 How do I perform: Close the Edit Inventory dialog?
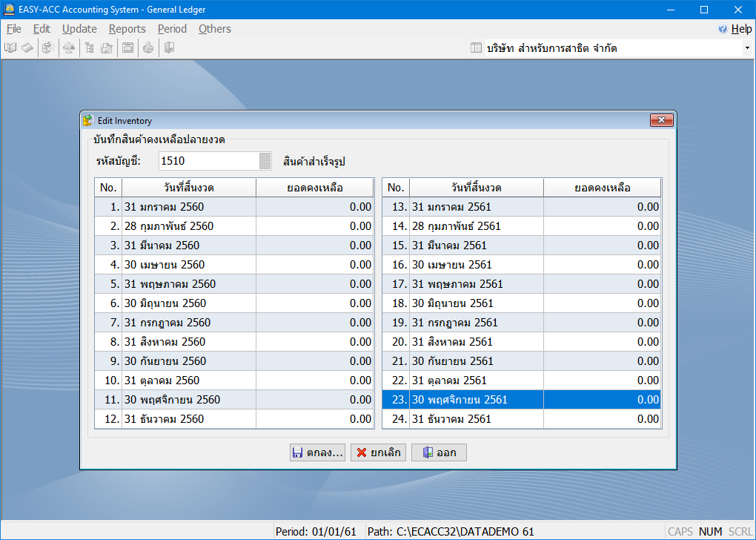coord(660,120)
